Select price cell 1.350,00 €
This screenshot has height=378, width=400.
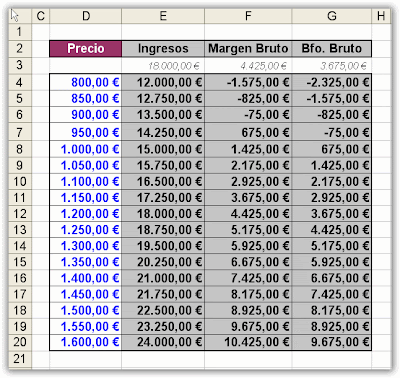[86, 262]
